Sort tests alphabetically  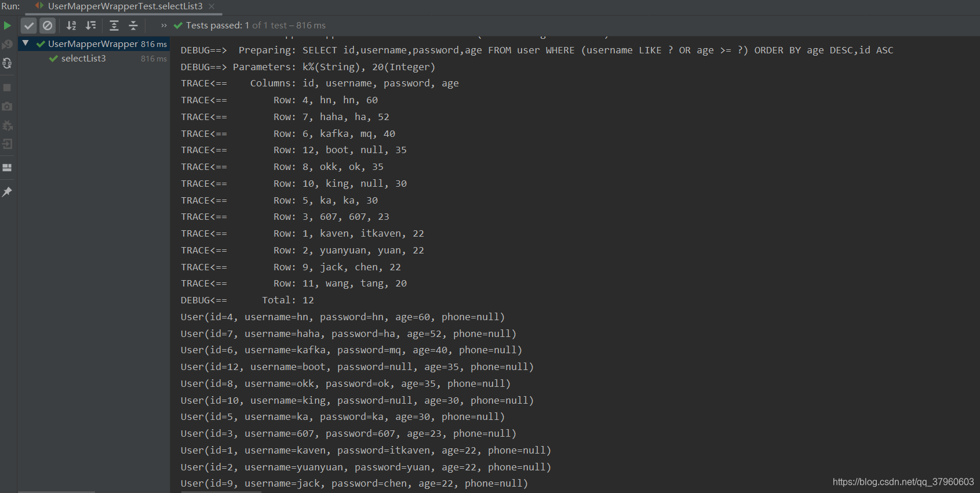click(71, 26)
